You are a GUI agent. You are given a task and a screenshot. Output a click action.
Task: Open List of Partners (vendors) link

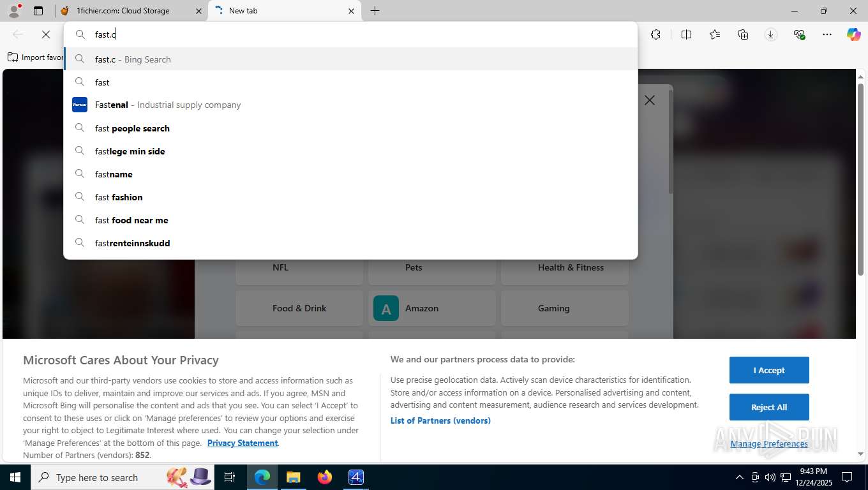pyautogui.click(x=440, y=420)
